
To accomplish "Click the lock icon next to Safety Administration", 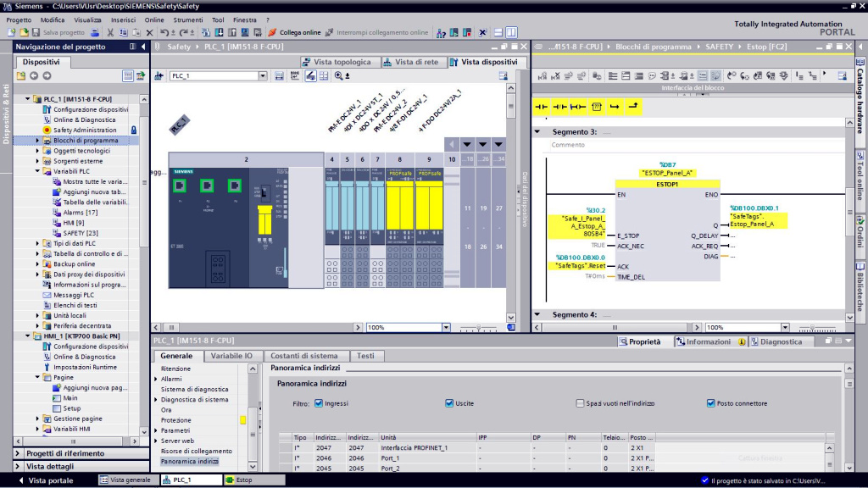I will tap(133, 130).
